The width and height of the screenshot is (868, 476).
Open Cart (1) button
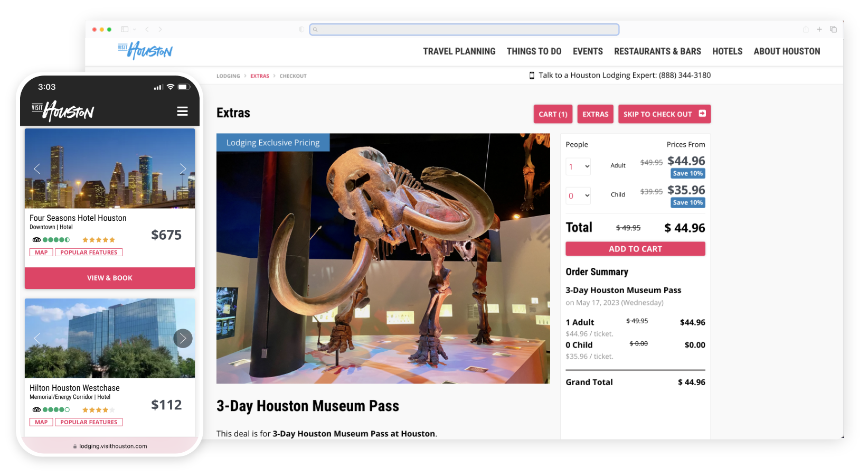(x=553, y=114)
